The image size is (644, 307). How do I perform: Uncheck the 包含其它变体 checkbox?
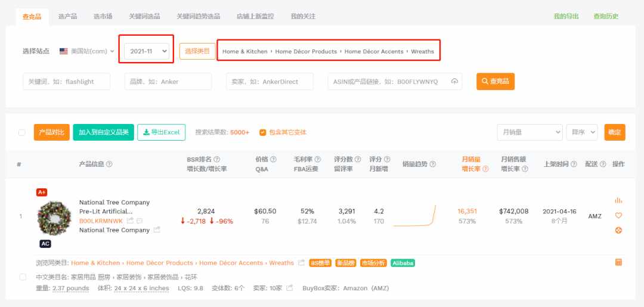click(263, 132)
